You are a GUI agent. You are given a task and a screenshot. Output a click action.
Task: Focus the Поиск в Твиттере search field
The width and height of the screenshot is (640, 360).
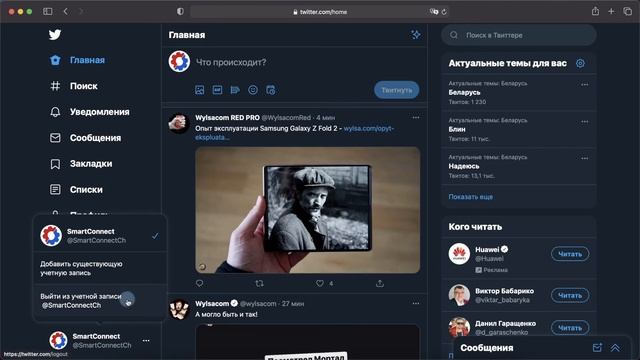tap(519, 35)
